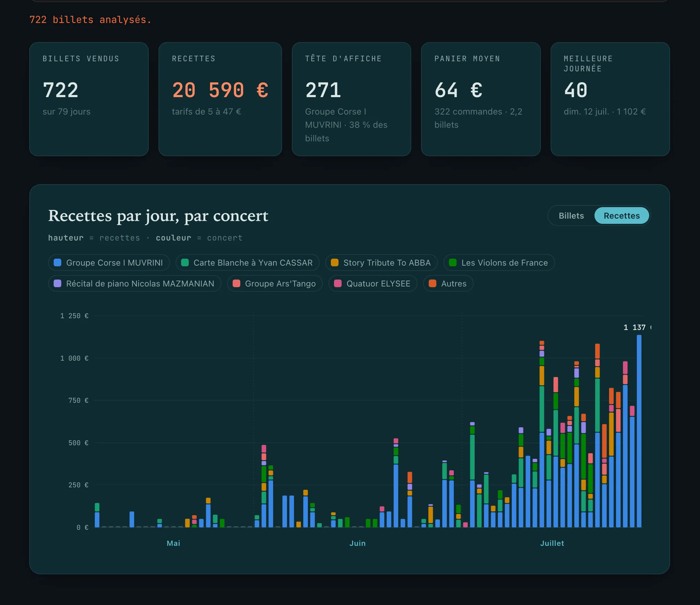The width and height of the screenshot is (700, 605).
Task: Click 'dim. 12 juil. · 1 102 €' text
Action: [605, 112]
